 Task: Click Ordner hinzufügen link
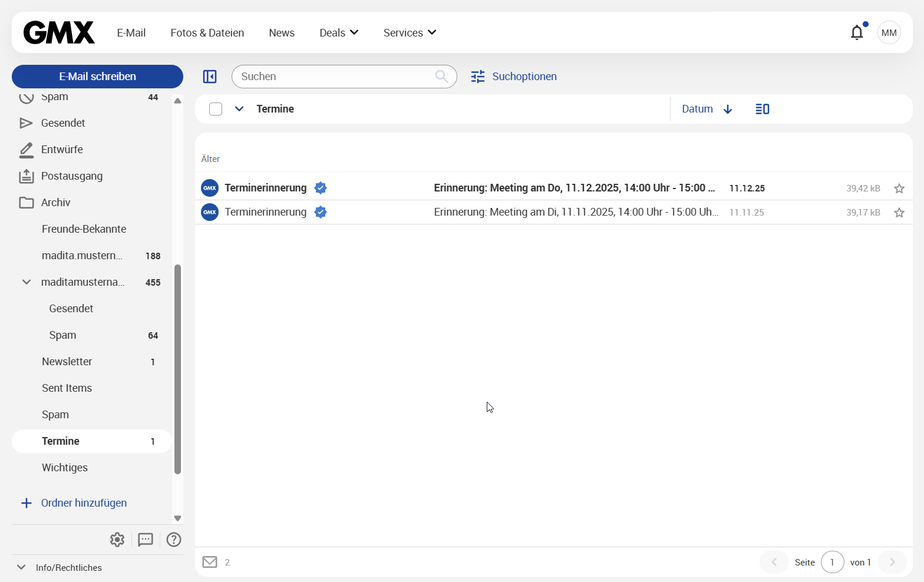coord(84,503)
